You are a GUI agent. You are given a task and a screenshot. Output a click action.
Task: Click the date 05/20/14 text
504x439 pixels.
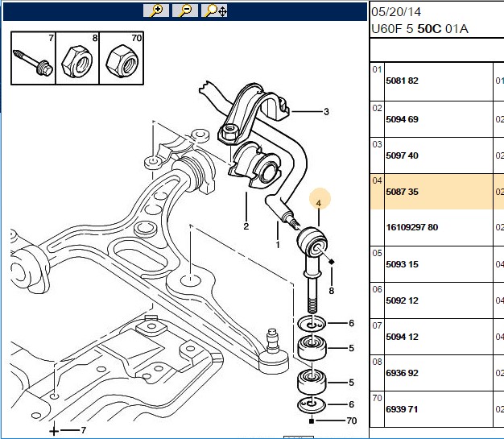(396, 12)
